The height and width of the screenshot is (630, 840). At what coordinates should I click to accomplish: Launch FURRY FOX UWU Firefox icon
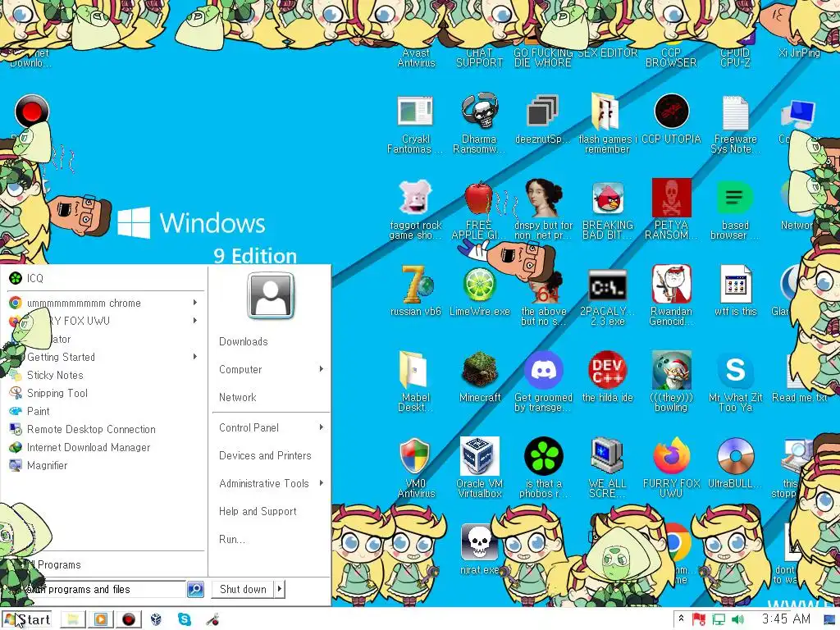[x=671, y=456]
